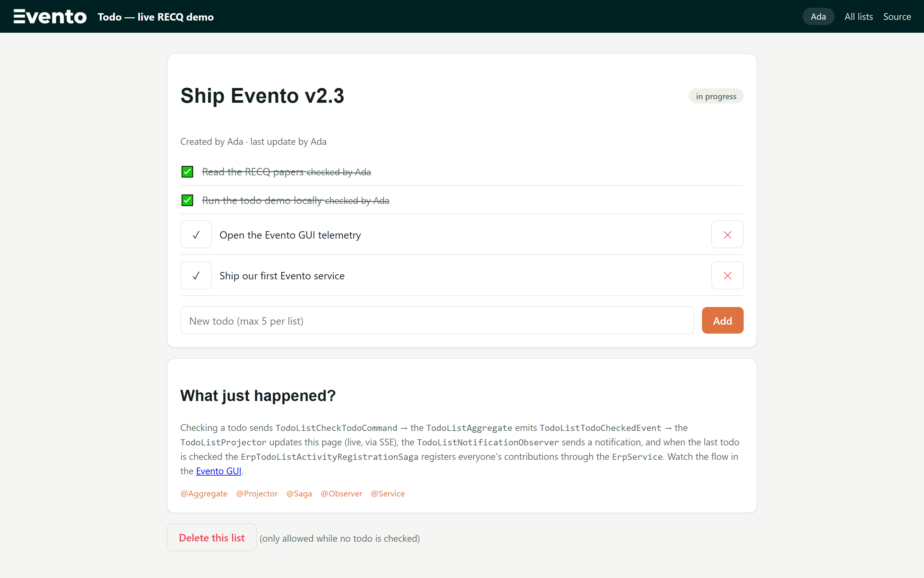This screenshot has width=924, height=578.
Task: Check off 'Open the Evento GUI telemetry' todo
Action: pyautogui.click(x=196, y=234)
